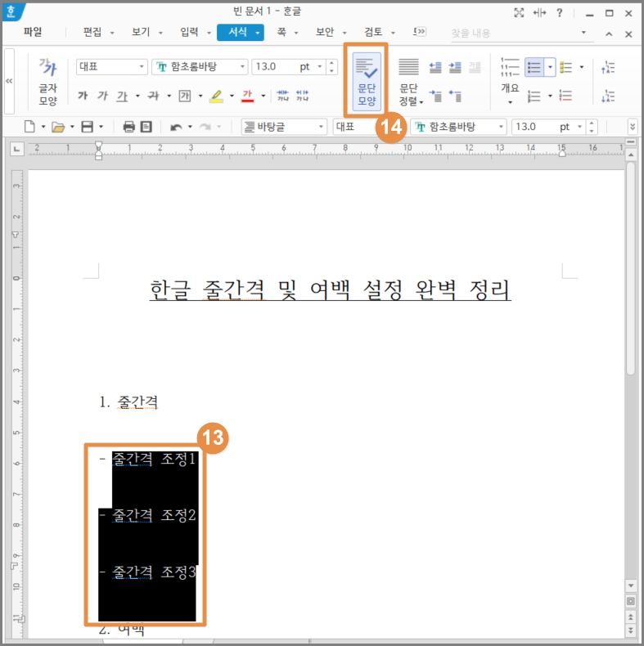Apply the colored picture bullet list

tap(565, 67)
